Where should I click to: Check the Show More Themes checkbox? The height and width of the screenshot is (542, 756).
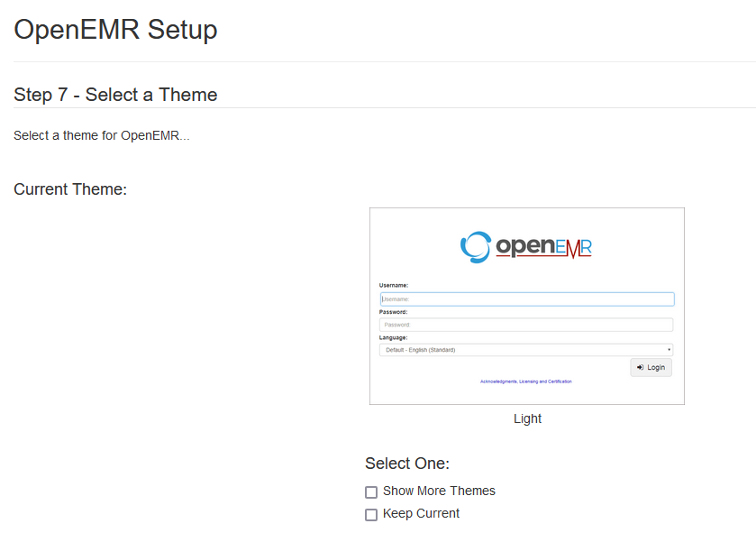tap(371, 492)
